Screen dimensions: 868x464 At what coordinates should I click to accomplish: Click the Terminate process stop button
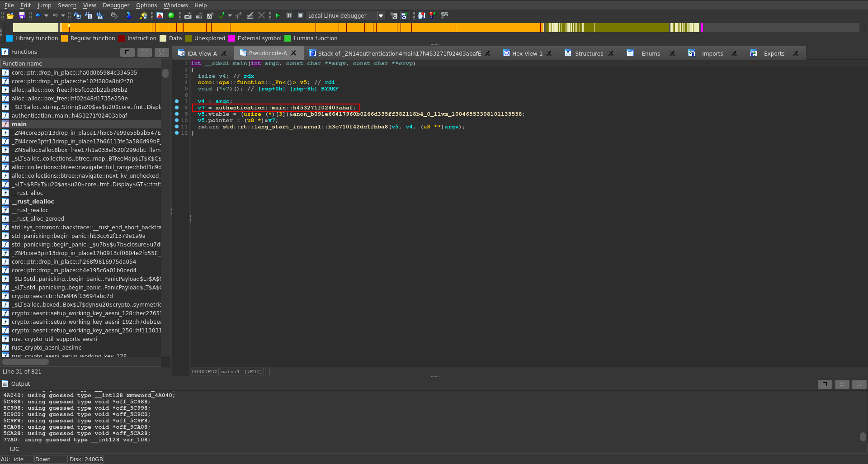tap(300, 16)
